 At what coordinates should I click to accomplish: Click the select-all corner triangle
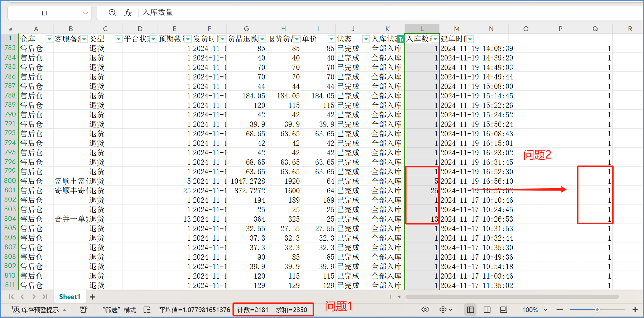[10, 29]
